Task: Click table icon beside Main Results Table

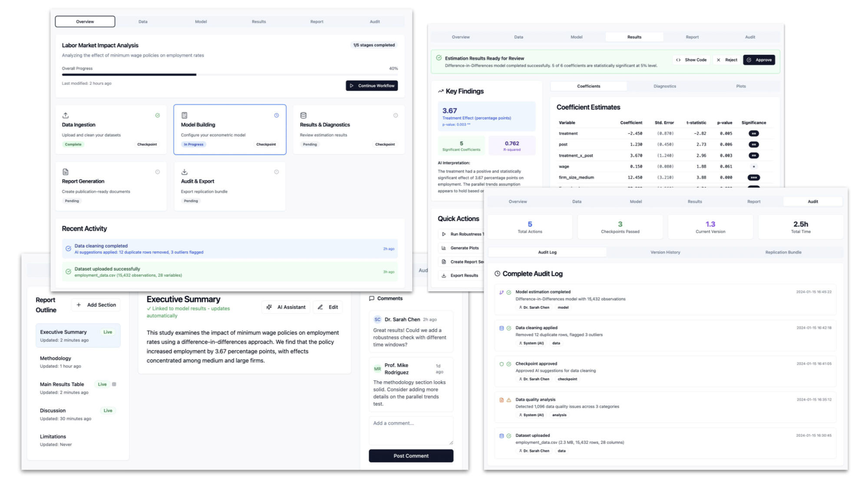Action: point(114,384)
